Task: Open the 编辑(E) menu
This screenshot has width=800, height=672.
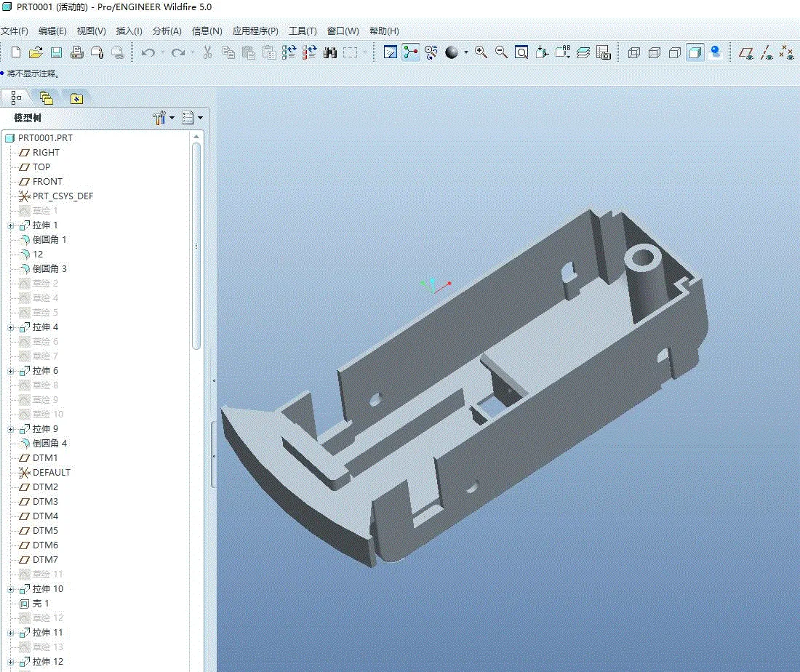Action: point(52,31)
